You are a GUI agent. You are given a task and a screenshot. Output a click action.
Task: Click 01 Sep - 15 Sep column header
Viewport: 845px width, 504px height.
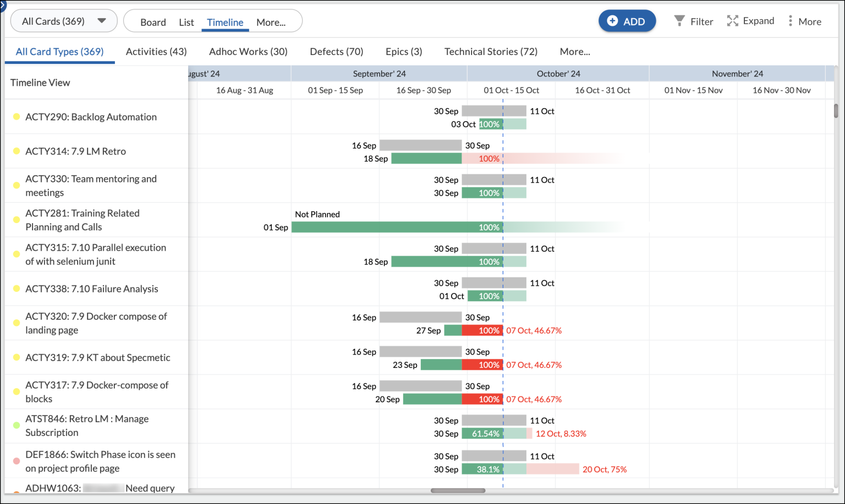pyautogui.click(x=336, y=90)
